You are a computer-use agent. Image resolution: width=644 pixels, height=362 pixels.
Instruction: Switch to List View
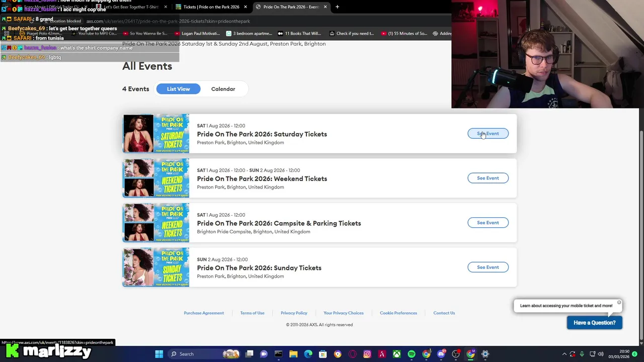178,89
